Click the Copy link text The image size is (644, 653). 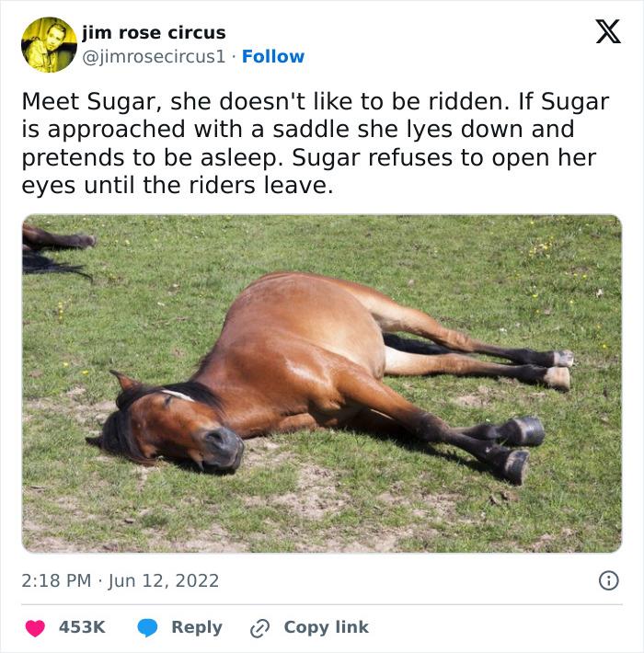pos(326,627)
